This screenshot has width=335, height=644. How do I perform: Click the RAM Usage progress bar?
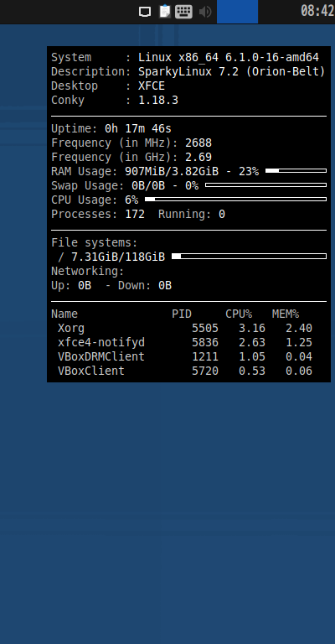tap(296, 170)
